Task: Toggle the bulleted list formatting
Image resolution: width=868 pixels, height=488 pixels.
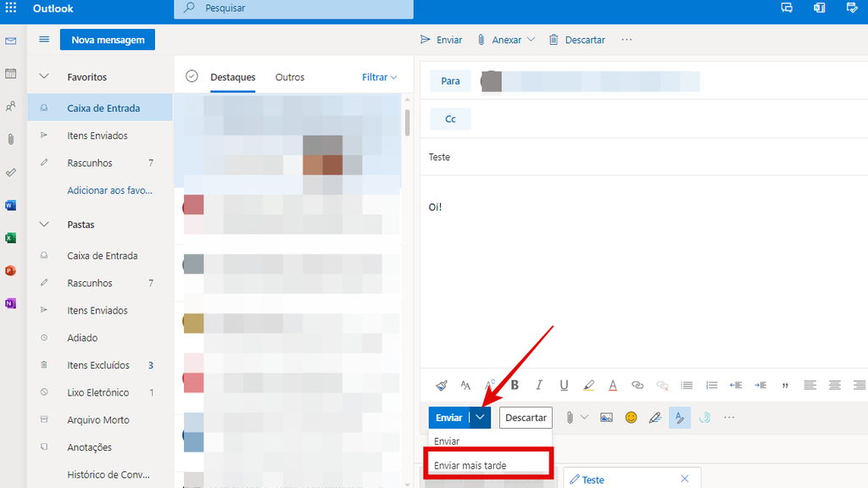Action: (687, 385)
